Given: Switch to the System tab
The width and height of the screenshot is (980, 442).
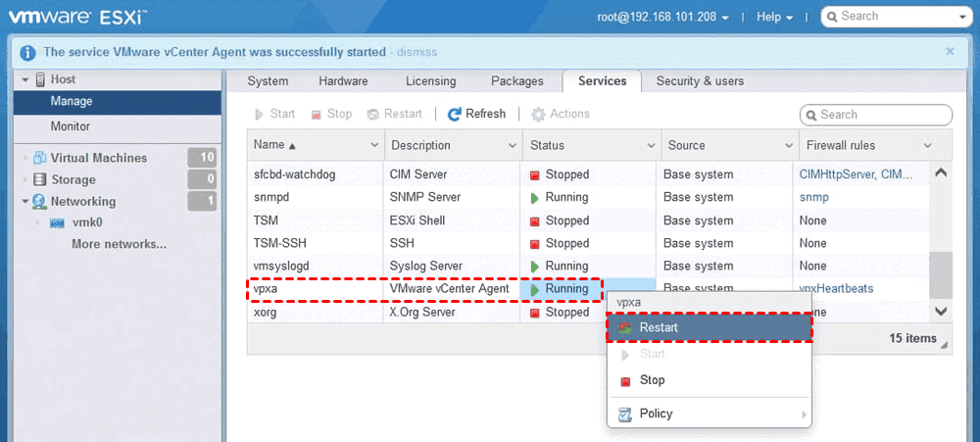Looking at the screenshot, I should (268, 81).
